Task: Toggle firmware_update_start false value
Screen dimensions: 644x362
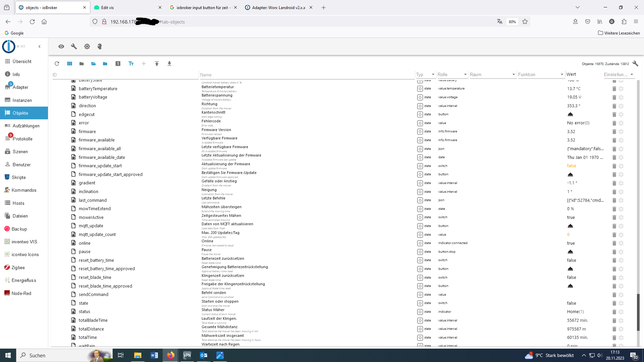Action: [572, 166]
